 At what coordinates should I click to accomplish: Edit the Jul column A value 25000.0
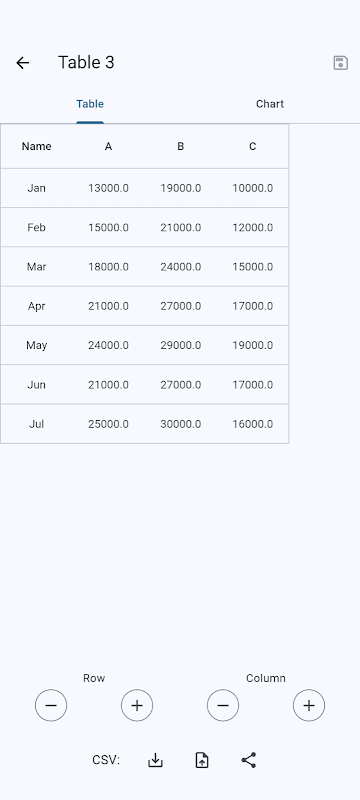tap(108, 424)
